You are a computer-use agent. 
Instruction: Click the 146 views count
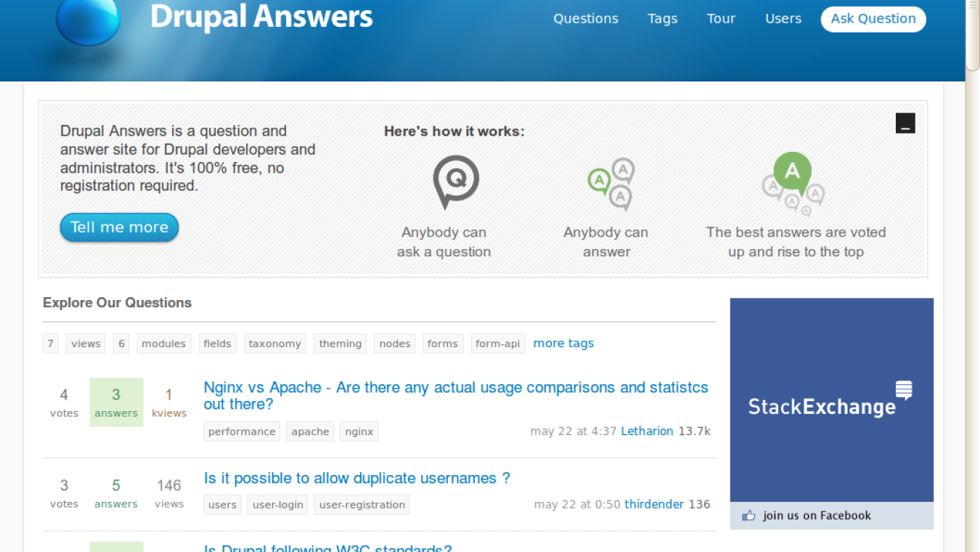(169, 492)
